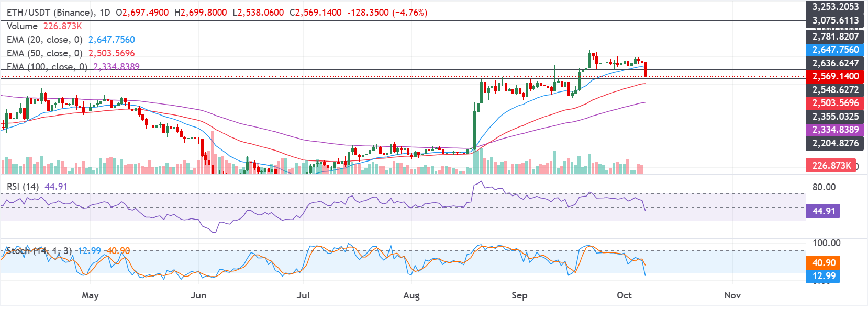The width and height of the screenshot is (868, 311).
Task: Click the high price H2,699.8000 value
Action: (201, 12)
